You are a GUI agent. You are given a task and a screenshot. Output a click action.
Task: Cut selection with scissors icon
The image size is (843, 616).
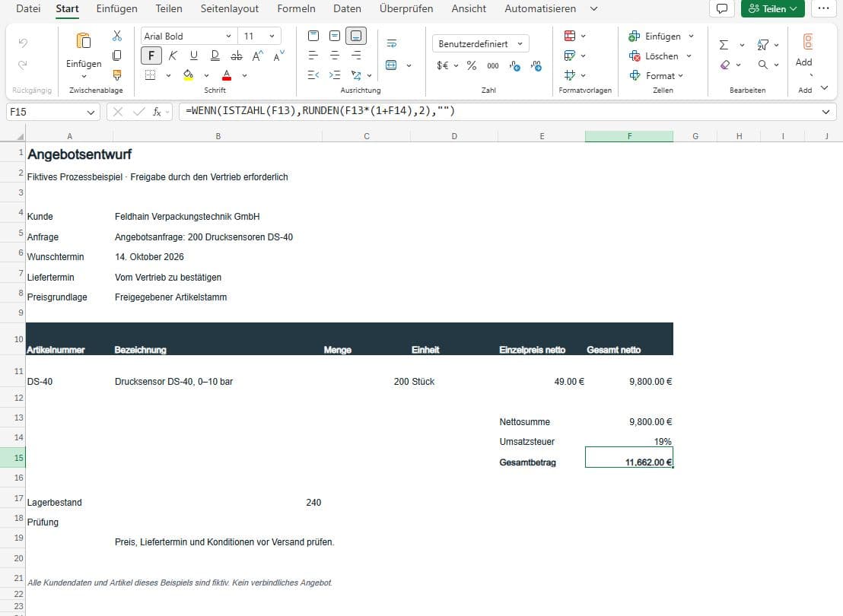(116, 36)
